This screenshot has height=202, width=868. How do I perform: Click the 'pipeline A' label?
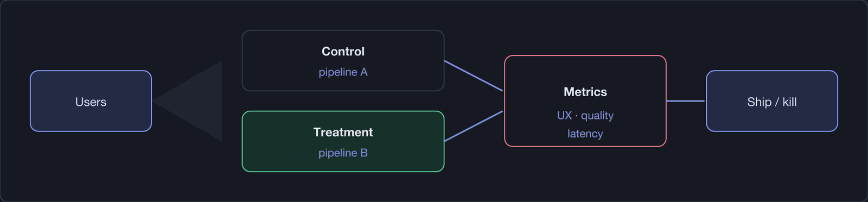[343, 72]
